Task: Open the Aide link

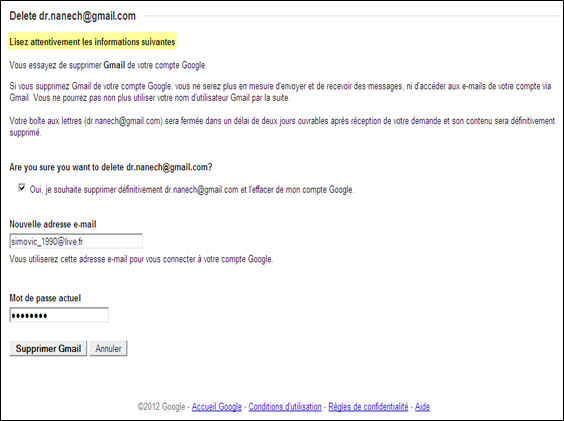Action: [422, 407]
